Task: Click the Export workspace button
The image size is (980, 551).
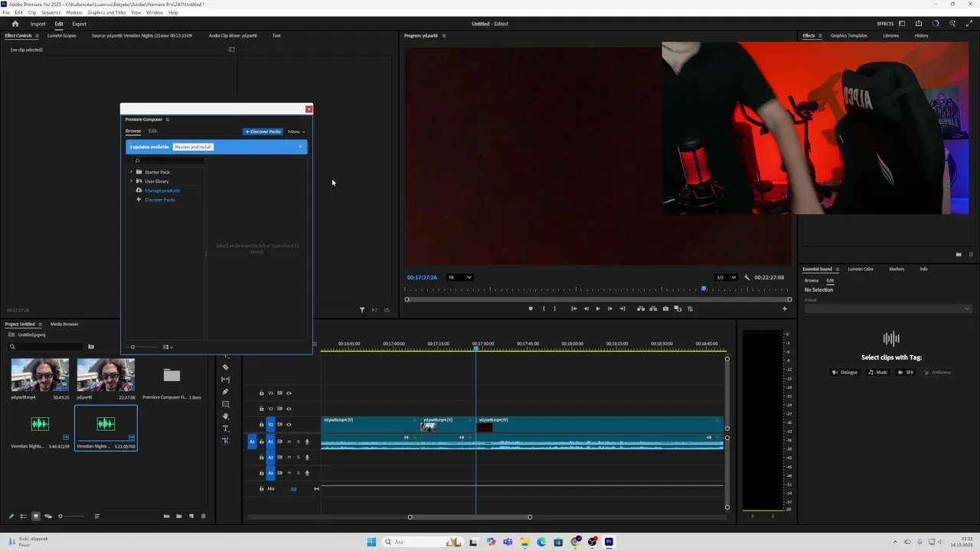Action: point(80,24)
